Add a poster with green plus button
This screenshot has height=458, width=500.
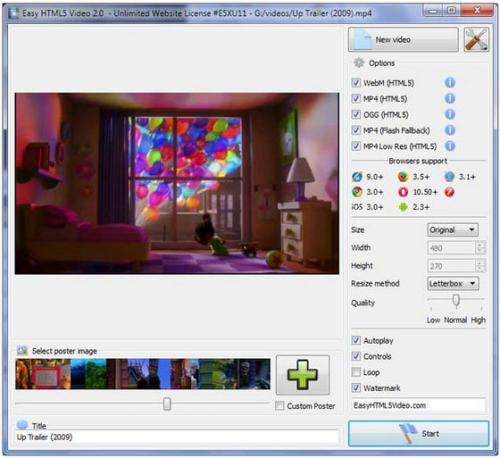[x=303, y=375]
